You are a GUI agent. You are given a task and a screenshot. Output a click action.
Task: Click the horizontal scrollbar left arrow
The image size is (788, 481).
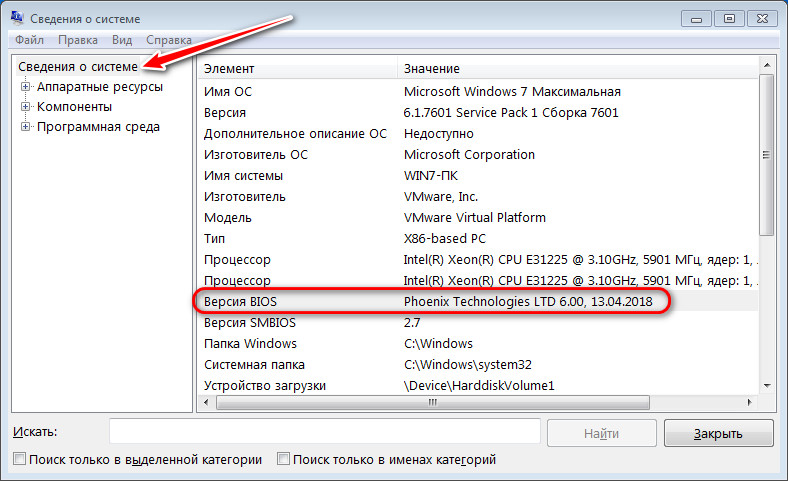point(206,403)
